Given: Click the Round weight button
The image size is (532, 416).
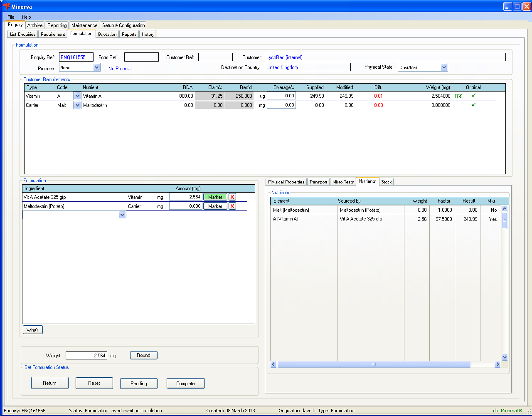Looking at the screenshot, I should [143, 355].
